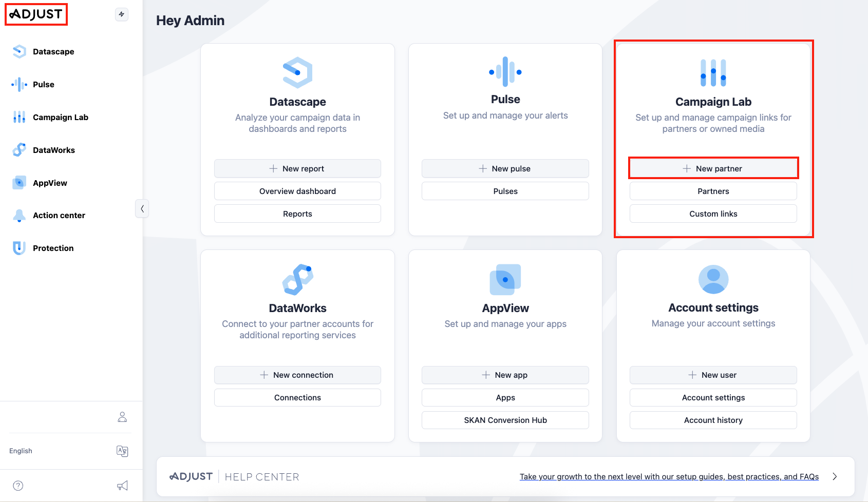The image size is (868, 502).
Task: Click the Datascape card icon
Action: point(298,72)
